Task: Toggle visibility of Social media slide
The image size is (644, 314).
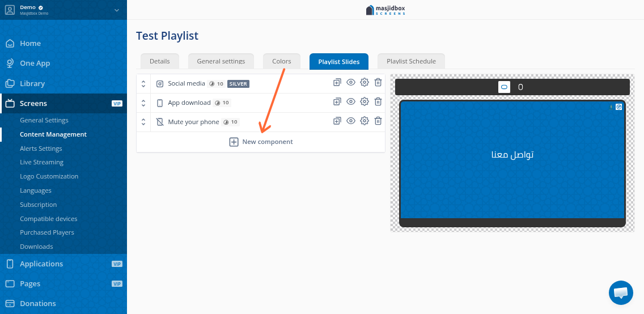Action: pyautogui.click(x=351, y=83)
